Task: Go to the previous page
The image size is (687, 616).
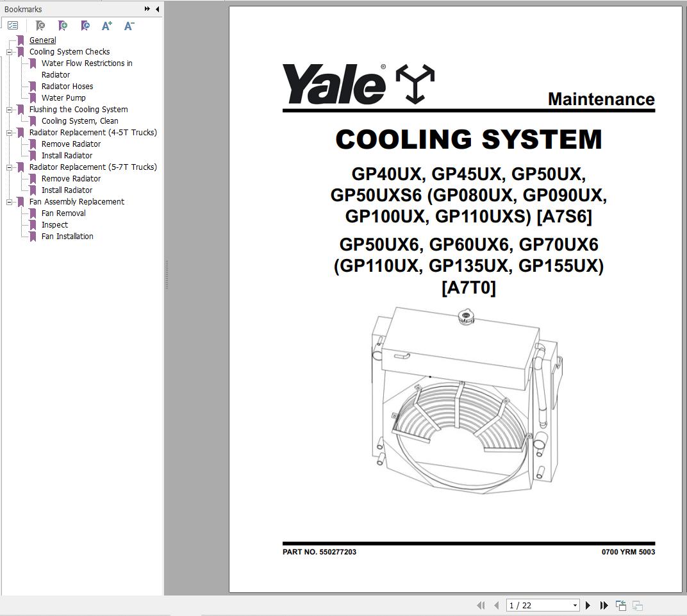Action: point(497,606)
